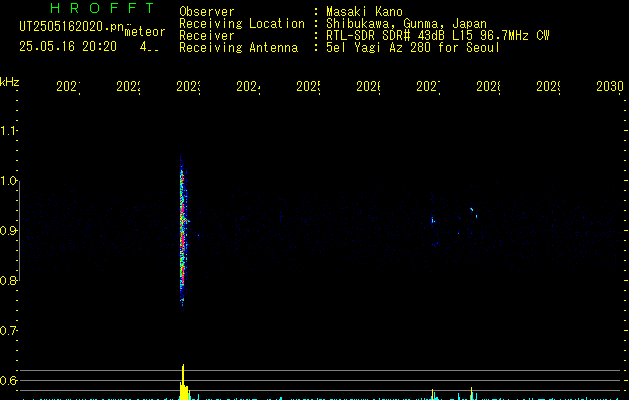Click the 1.1 kHz axis value
The image size is (629, 400).
(8, 130)
